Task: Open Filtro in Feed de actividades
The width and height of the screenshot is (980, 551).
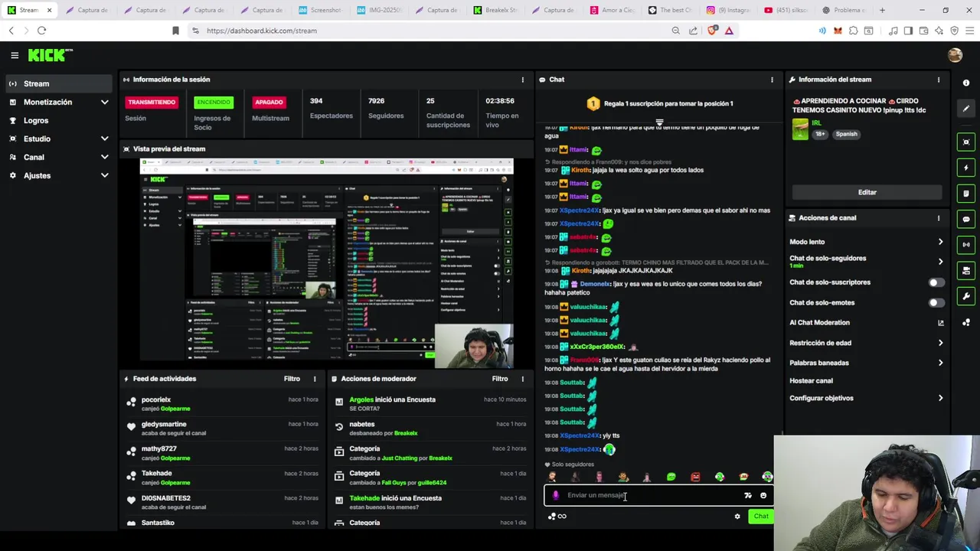Action: (x=292, y=379)
